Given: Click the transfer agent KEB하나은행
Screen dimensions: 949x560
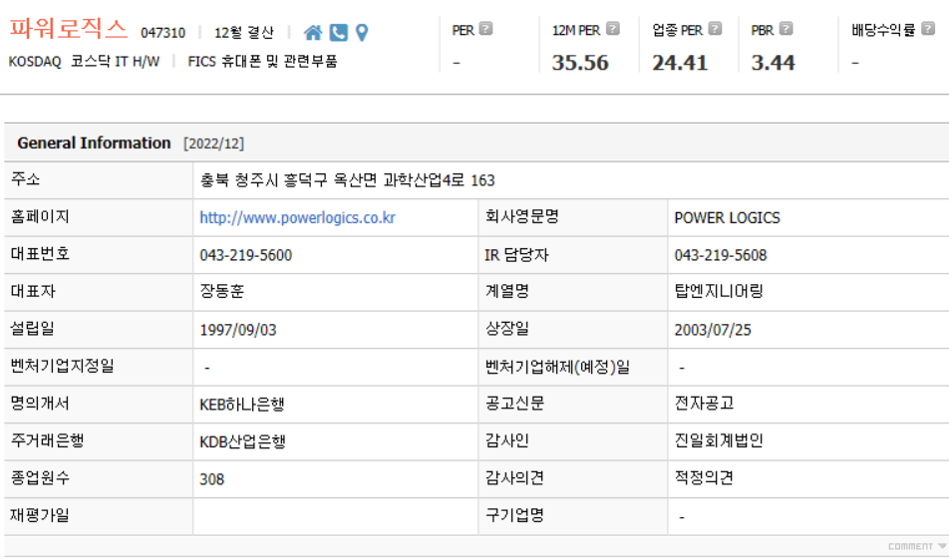Looking at the screenshot, I should (x=242, y=404).
